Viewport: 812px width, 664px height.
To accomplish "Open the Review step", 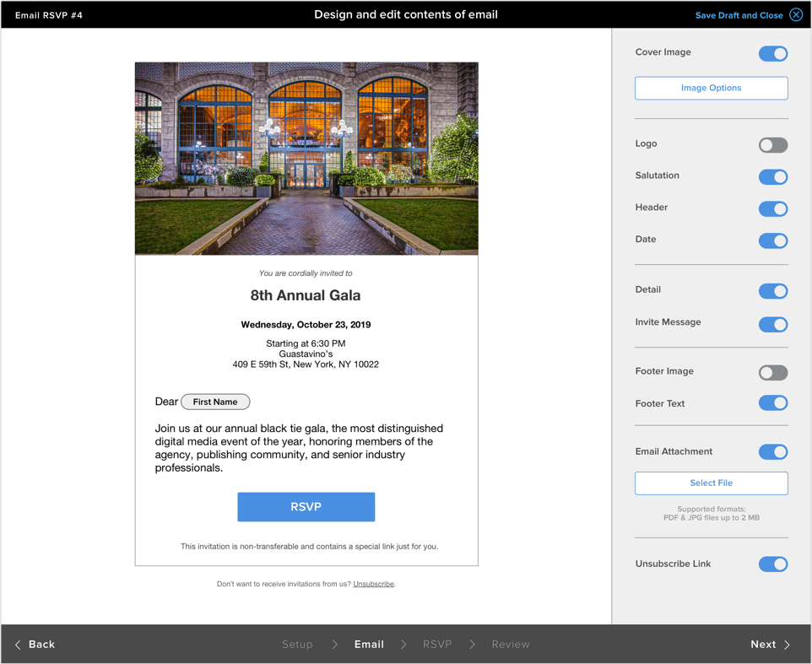I will point(511,645).
